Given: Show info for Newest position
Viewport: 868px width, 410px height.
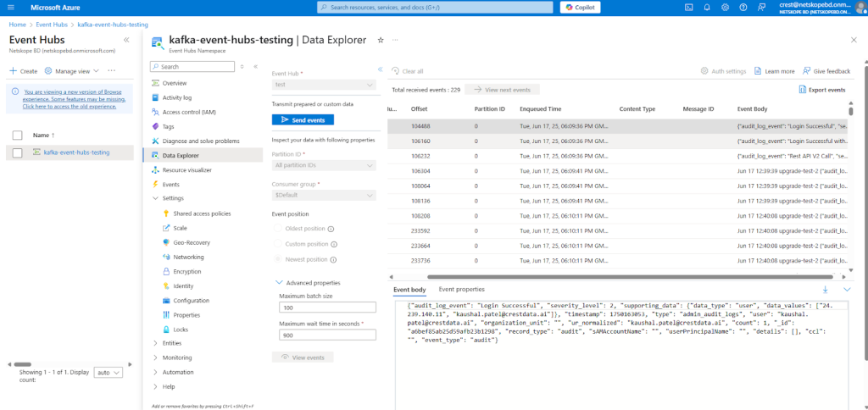Looking at the screenshot, I should [334, 259].
